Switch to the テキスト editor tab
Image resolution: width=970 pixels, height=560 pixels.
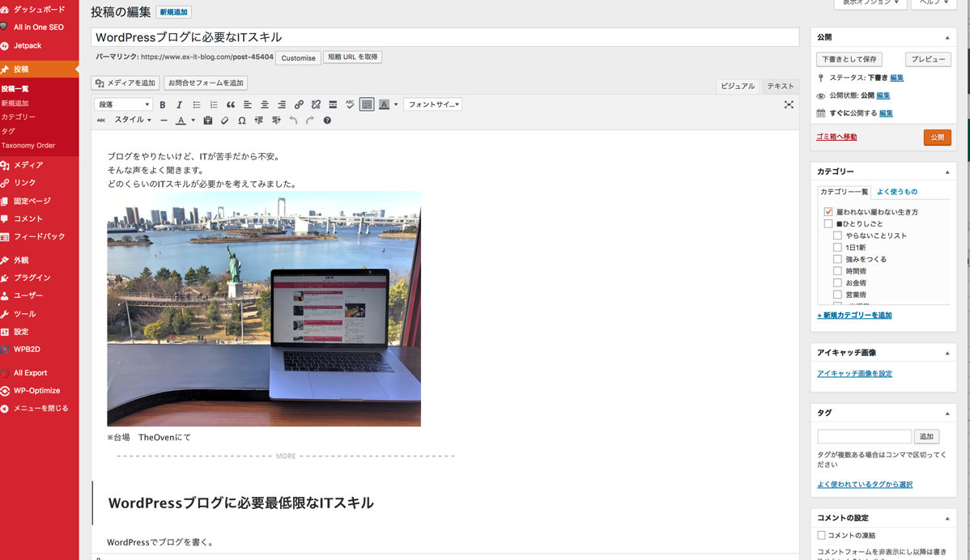(780, 86)
